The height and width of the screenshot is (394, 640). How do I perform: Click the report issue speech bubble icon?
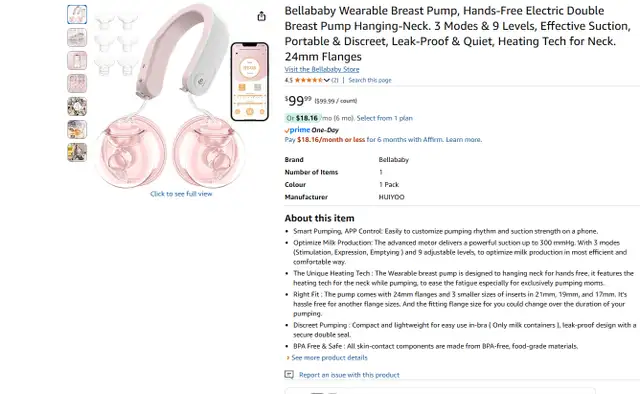coord(289,374)
